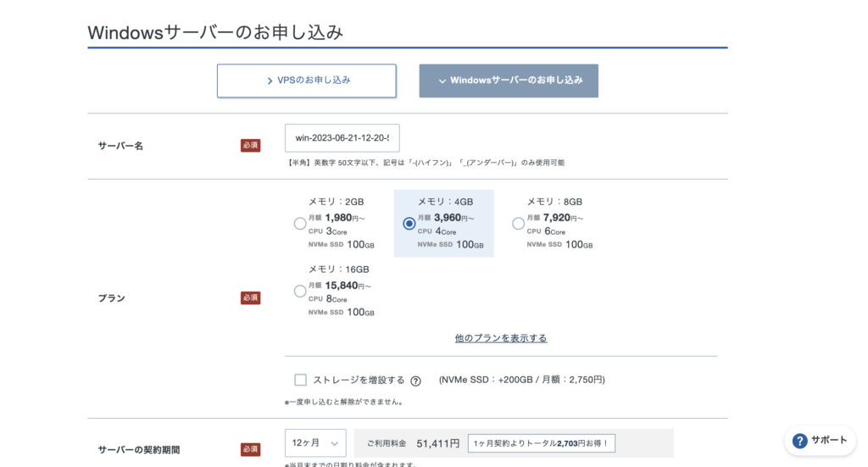The image size is (868, 467).
Task: Click the 1ヶ月契約よりトータル2,703円お得 notice
Action: click(x=542, y=443)
